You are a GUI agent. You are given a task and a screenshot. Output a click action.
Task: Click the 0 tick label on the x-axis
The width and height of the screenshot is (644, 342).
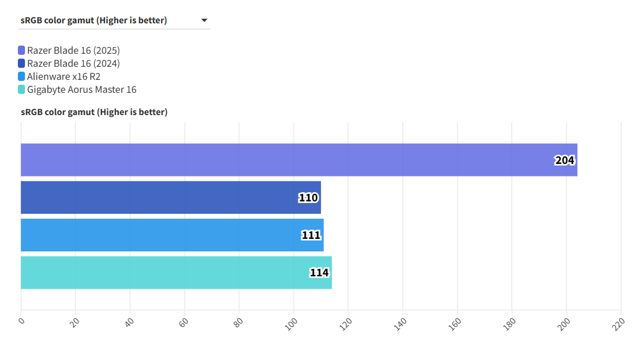(21, 321)
